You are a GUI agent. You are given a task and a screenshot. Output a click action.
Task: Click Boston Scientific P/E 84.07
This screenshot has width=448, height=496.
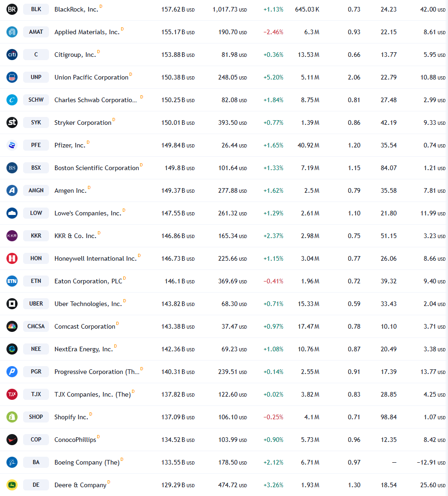(x=388, y=168)
